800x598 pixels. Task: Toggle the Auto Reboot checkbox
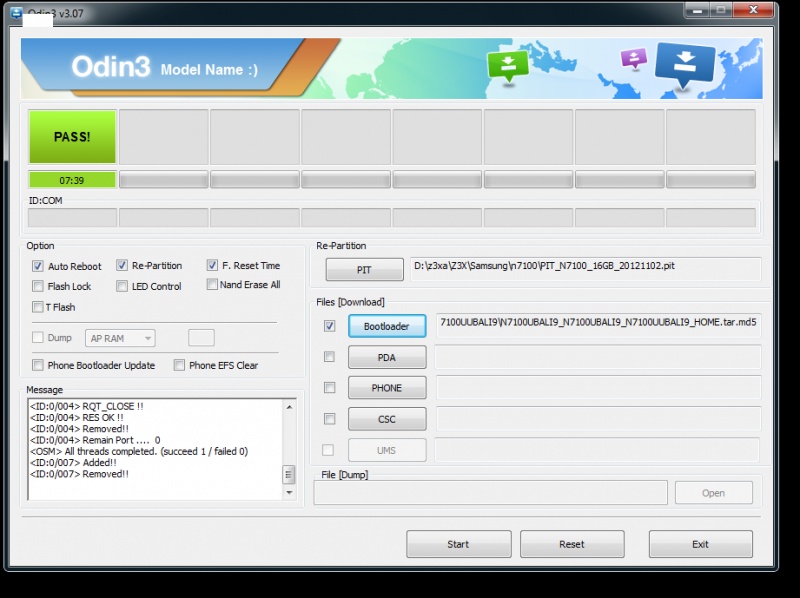[38, 266]
